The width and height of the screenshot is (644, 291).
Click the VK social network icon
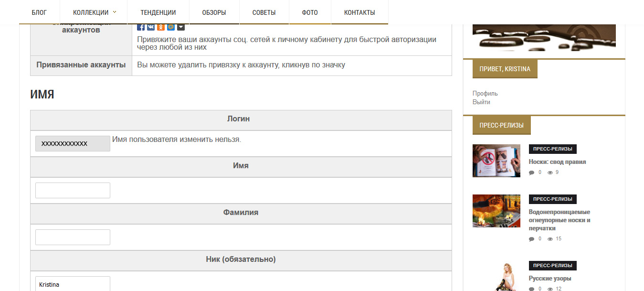pos(151,27)
